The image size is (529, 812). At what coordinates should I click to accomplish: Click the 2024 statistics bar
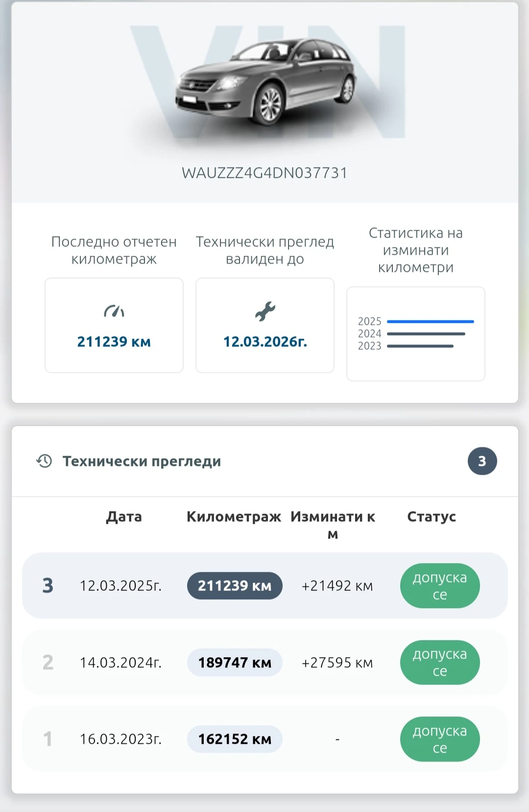point(426,334)
